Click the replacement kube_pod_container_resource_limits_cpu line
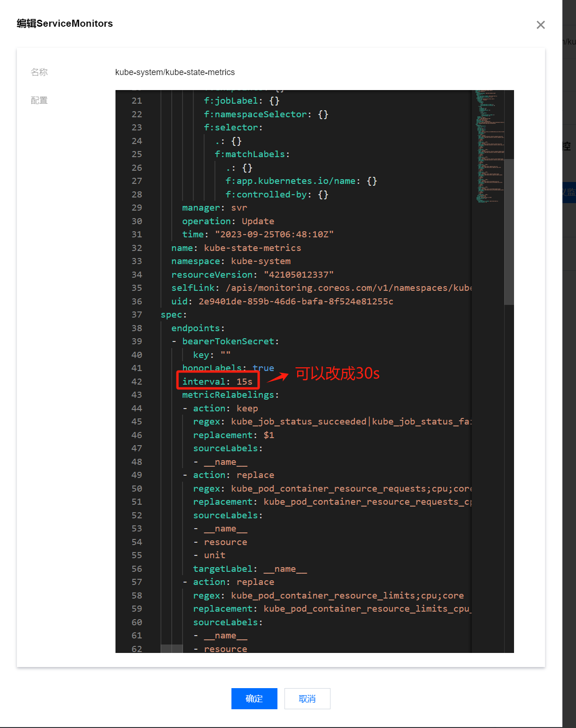 pos(332,609)
